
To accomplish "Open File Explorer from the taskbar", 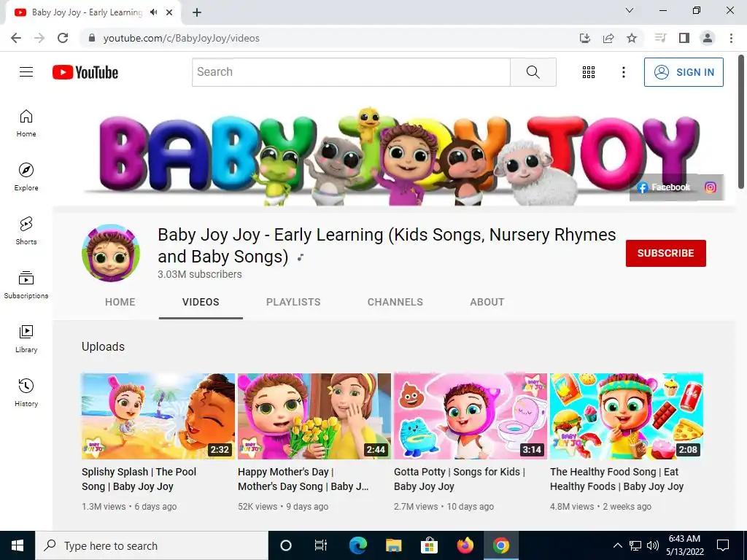I will pyautogui.click(x=393, y=545).
